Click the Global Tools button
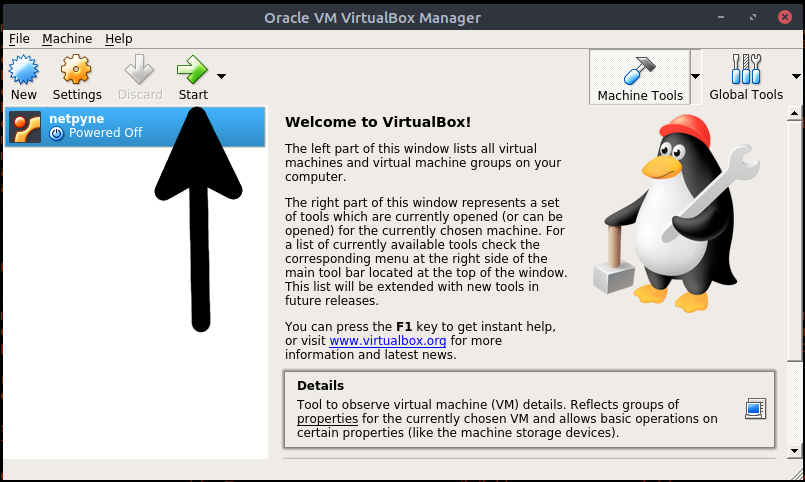 [745, 77]
